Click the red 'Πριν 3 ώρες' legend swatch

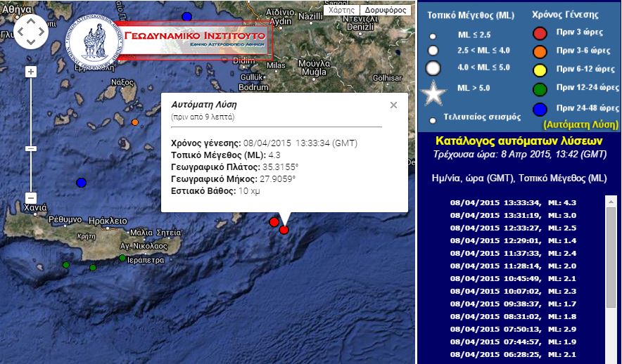click(540, 32)
